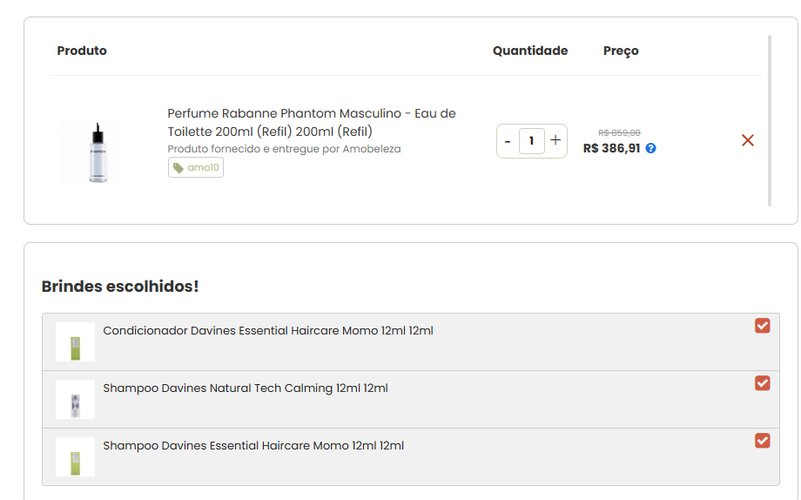The width and height of the screenshot is (801, 500).
Task: Click the amo10 coupon tag
Action: coord(196,168)
